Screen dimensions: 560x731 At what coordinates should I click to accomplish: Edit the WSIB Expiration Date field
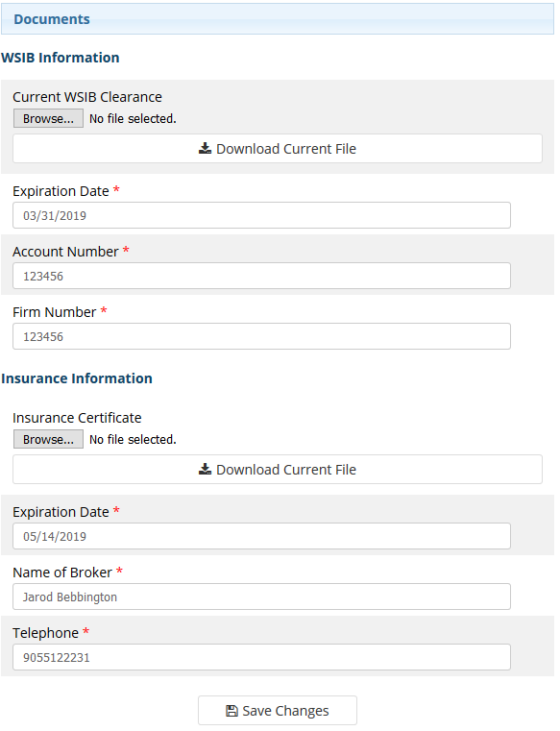pyautogui.click(x=261, y=215)
